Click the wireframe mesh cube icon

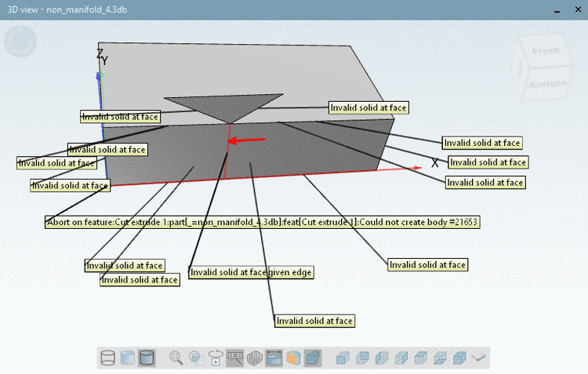click(x=255, y=358)
